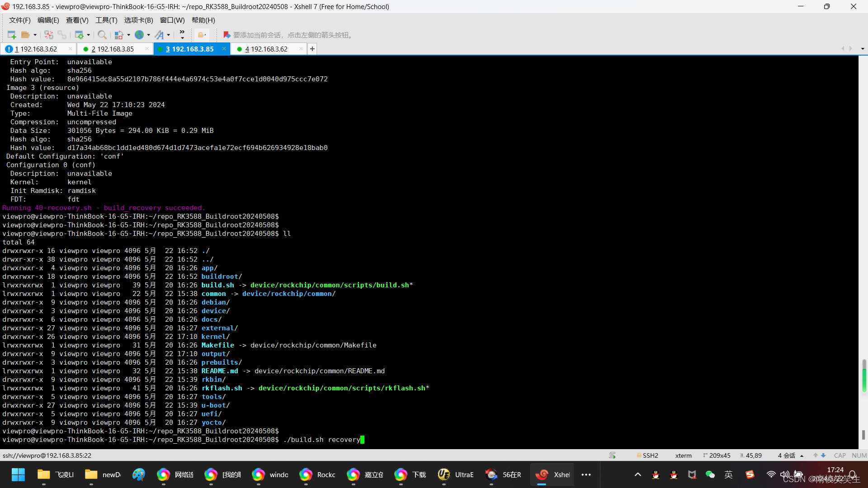Screen dimensions: 868x488
Task: Create a new session with the new session icon
Action: point(11,35)
